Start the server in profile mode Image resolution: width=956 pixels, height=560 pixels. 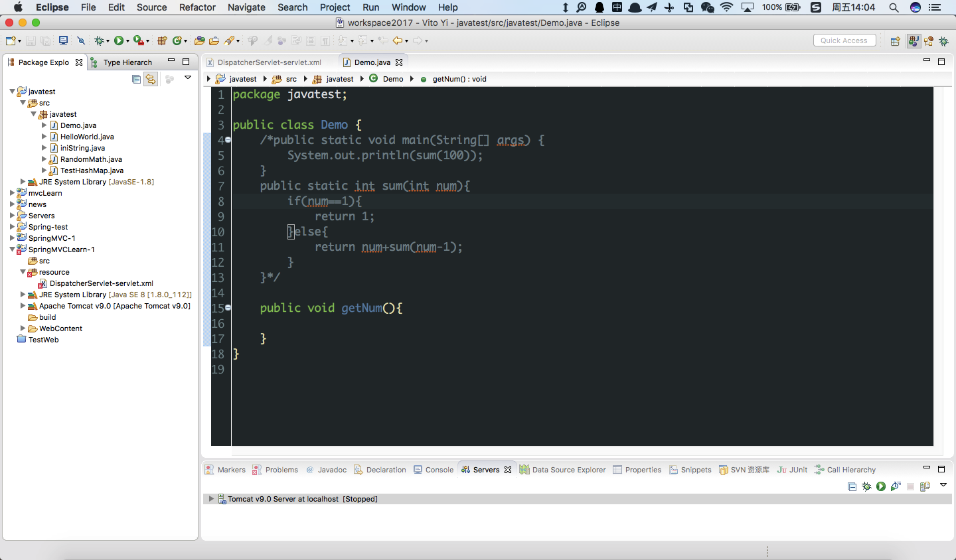[896, 486]
